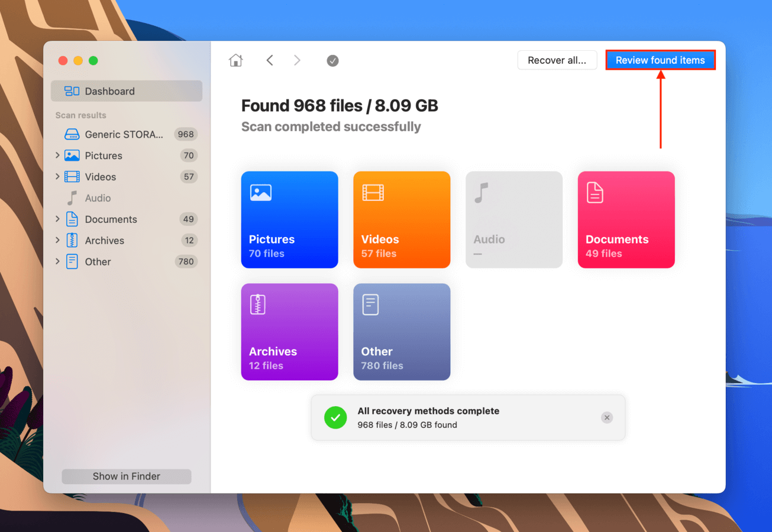
Task: Expand the Videos tree in sidebar
Action: point(57,177)
